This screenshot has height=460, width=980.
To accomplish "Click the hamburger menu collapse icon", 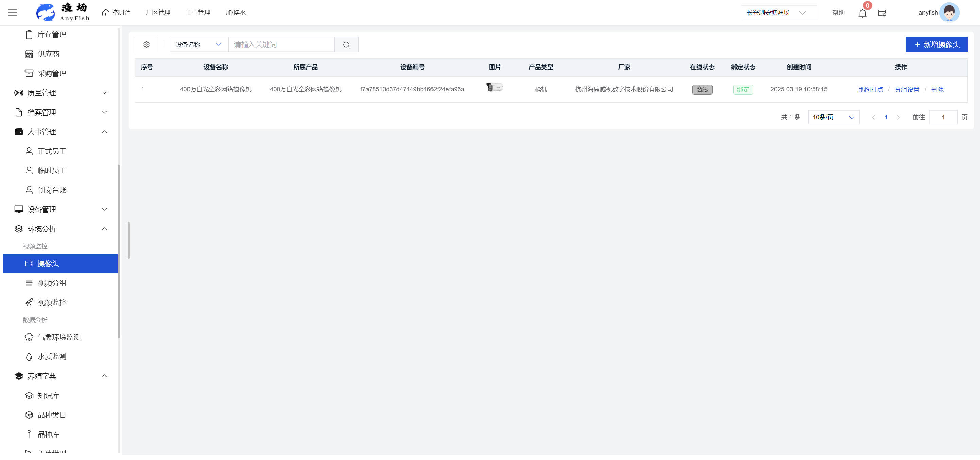I will click(x=13, y=13).
